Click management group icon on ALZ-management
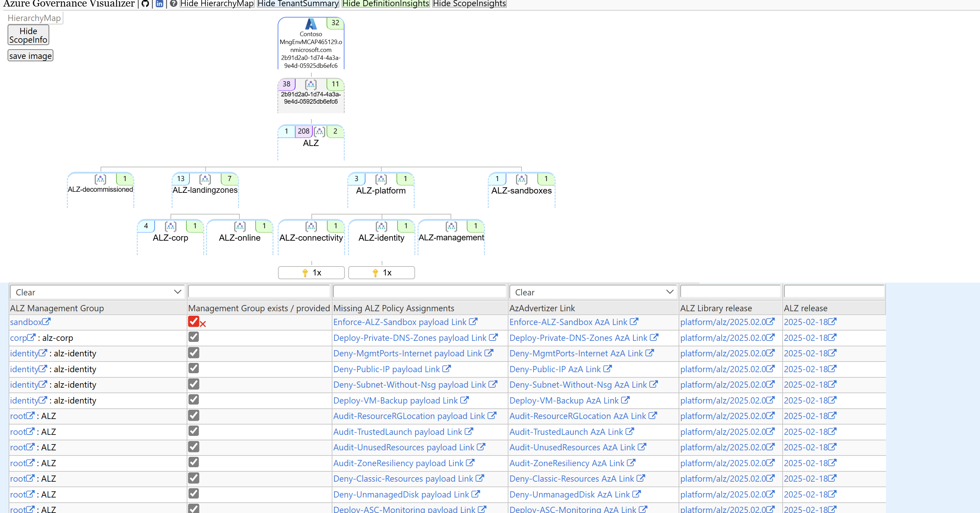 452,226
